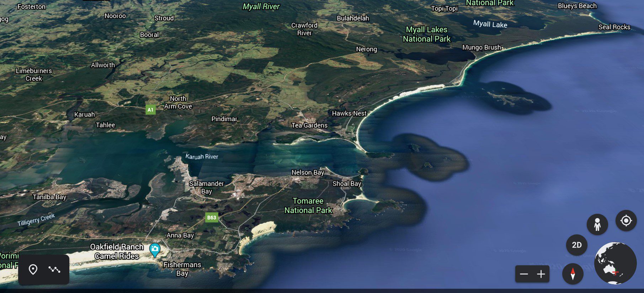Zoom in using the plus button
The height and width of the screenshot is (293, 644).
541,274
